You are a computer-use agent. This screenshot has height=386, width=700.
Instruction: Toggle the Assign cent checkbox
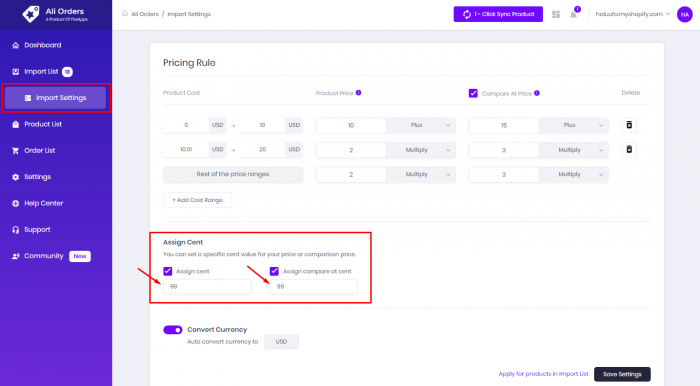pyautogui.click(x=168, y=271)
